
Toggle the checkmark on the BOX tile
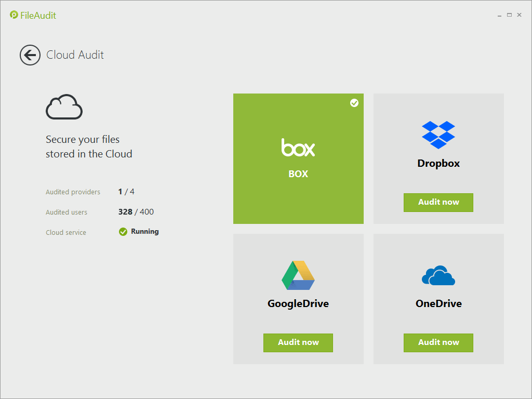coord(354,103)
